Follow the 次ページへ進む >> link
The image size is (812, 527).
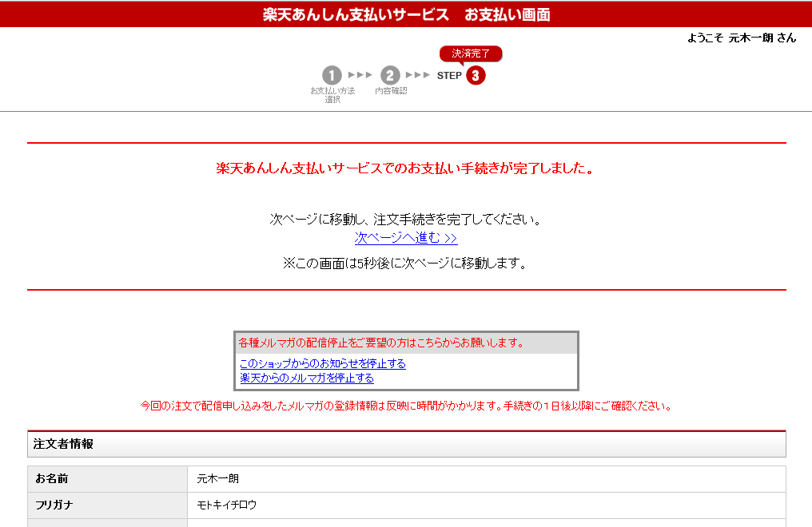tap(406, 238)
